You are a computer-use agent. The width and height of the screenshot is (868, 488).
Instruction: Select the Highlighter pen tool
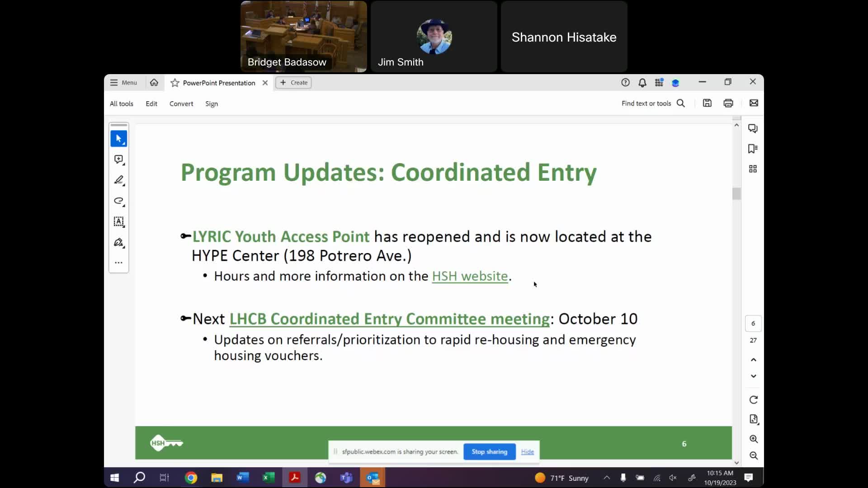pos(118,180)
